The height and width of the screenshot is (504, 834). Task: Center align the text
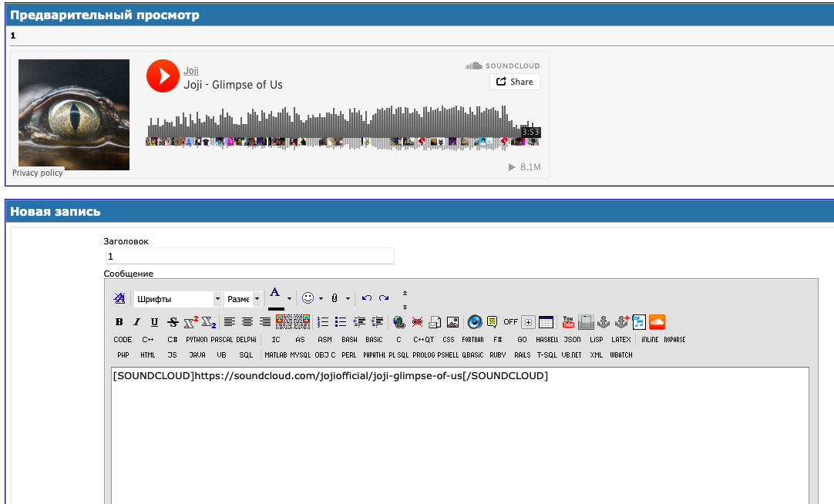click(x=247, y=321)
